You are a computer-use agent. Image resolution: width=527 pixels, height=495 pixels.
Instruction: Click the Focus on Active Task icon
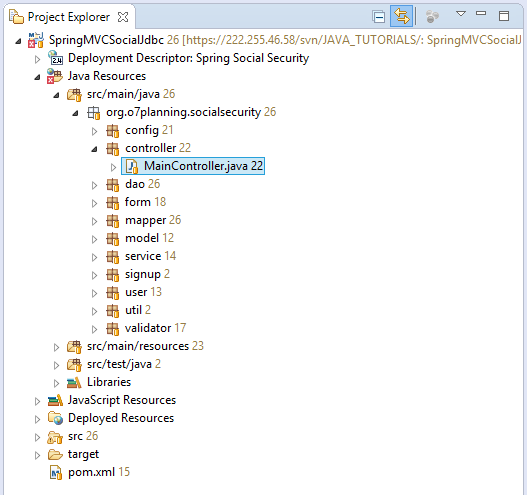(432, 16)
